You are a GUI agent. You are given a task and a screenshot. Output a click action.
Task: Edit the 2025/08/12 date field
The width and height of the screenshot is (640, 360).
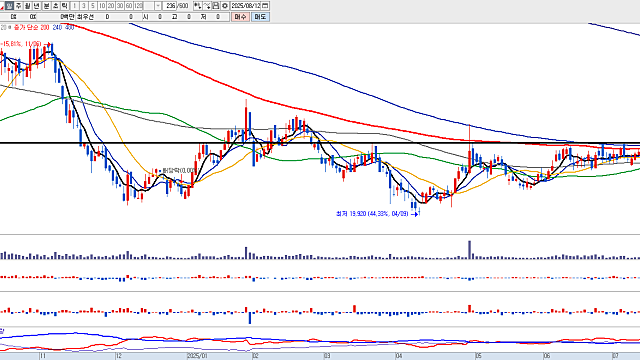pos(245,6)
